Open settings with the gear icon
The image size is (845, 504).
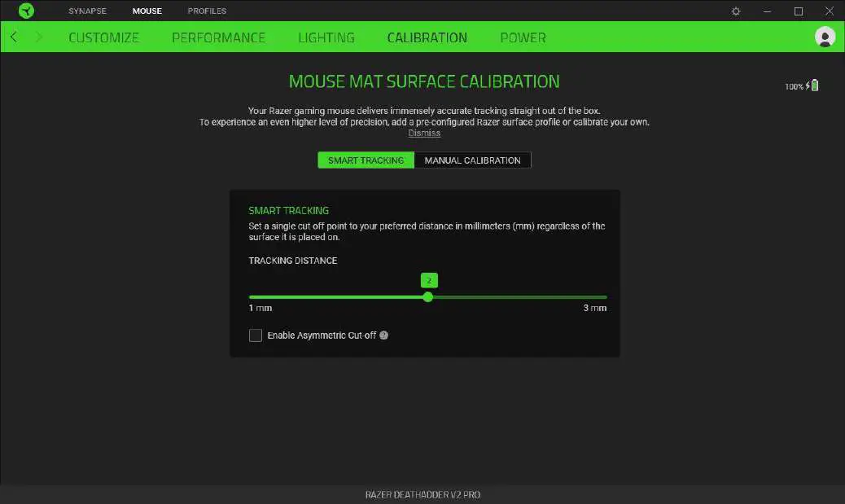pos(736,11)
